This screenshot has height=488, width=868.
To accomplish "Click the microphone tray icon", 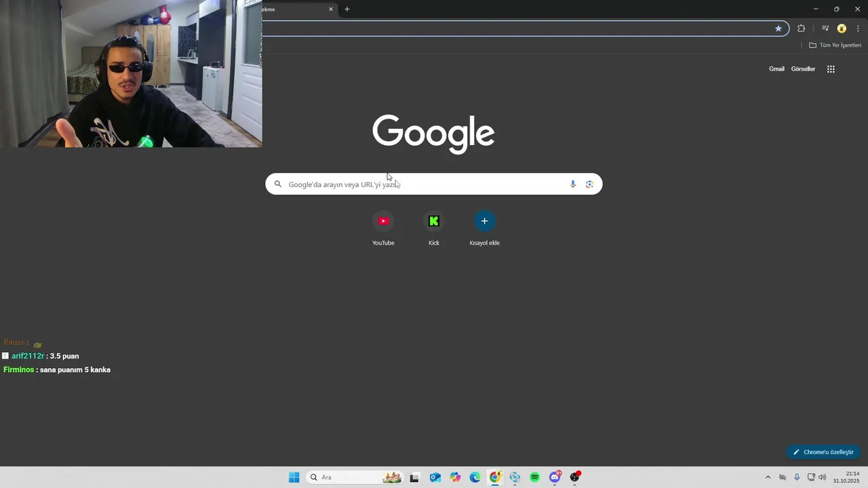I will 797,477.
